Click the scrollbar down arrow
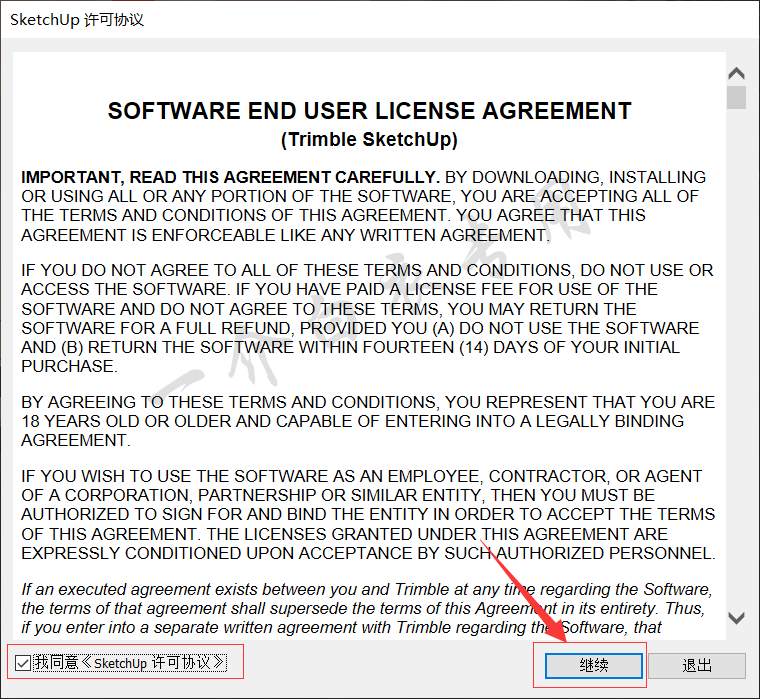The height and width of the screenshot is (699, 760). (736, 618)
